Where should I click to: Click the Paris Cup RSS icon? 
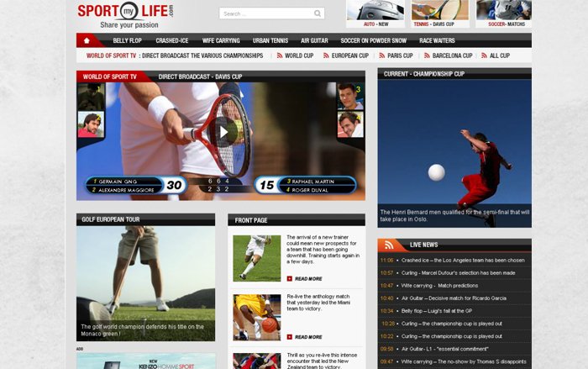(x=381, y=56)
